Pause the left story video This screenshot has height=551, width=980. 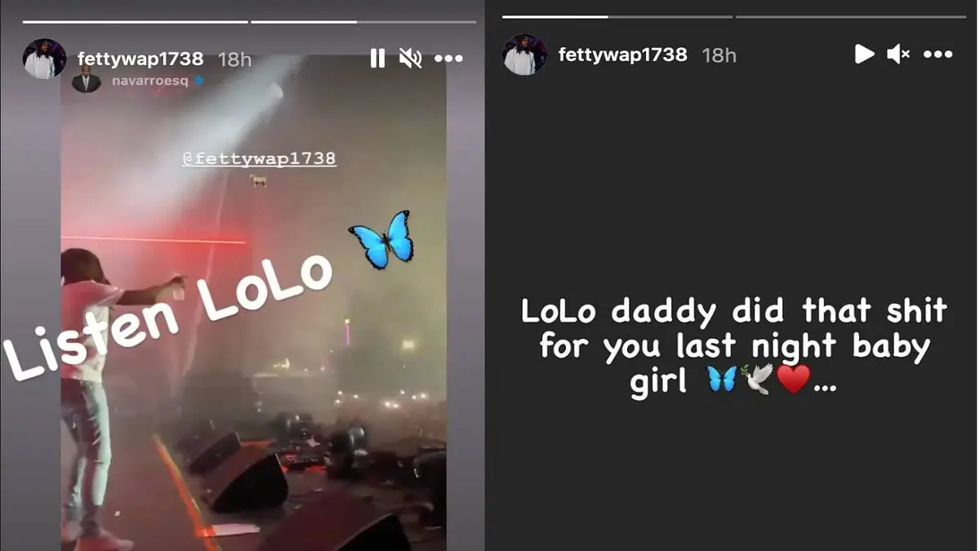pos(377,58)
